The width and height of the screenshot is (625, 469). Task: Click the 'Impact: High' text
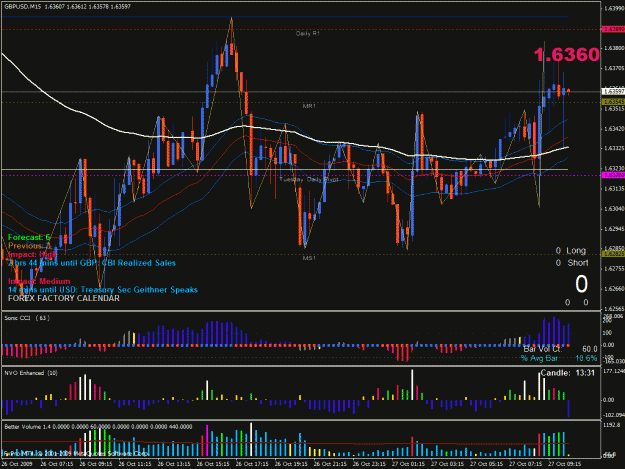pyautogui.click(x=32, y=254)
